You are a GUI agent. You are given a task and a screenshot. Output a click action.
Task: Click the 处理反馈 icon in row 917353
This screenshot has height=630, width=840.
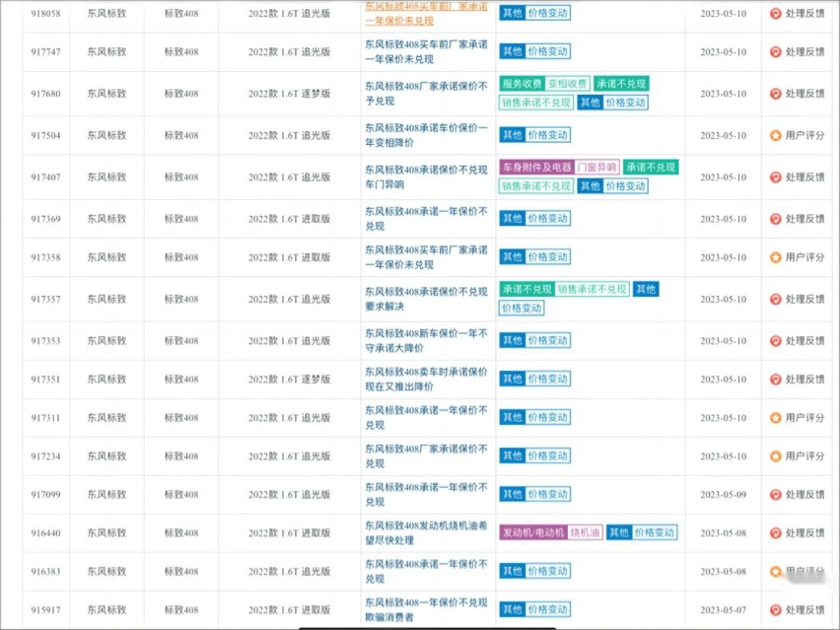[775, 341]
